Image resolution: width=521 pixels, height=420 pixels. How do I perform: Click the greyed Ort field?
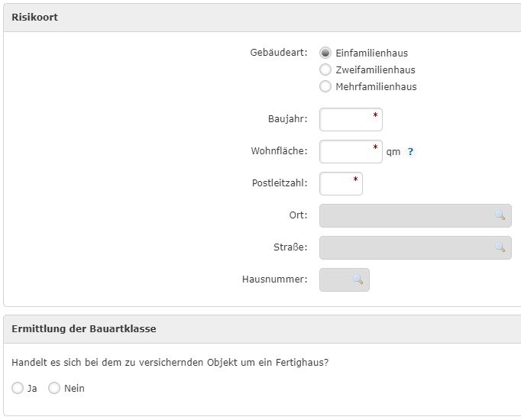pyautogui.click(x=416, y=216)
